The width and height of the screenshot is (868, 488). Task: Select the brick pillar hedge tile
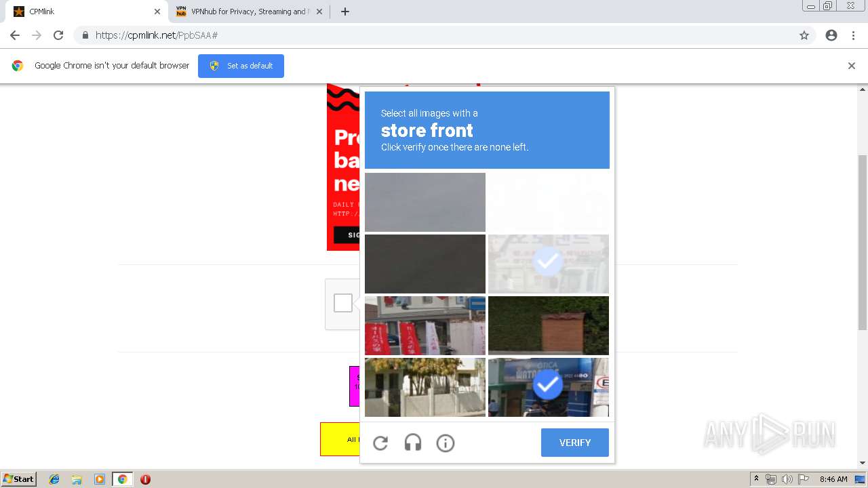tap(549, 325)
